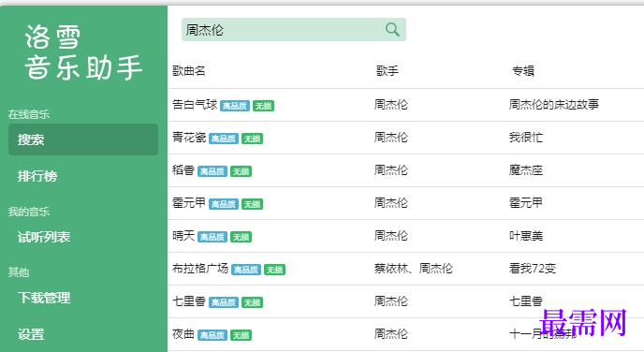Click artist 蔡依林、周杰伦 in the 布拉格广场 row

pyautogui.click(x=413, y=269)
